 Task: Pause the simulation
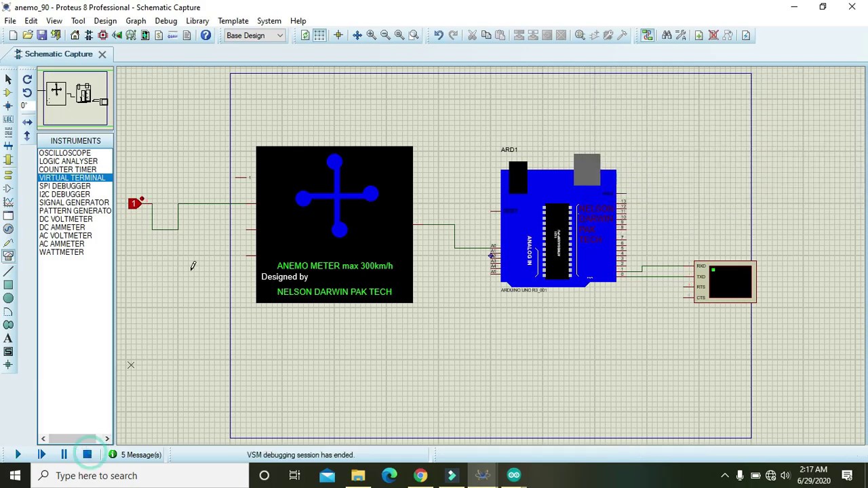pos(64,455)
